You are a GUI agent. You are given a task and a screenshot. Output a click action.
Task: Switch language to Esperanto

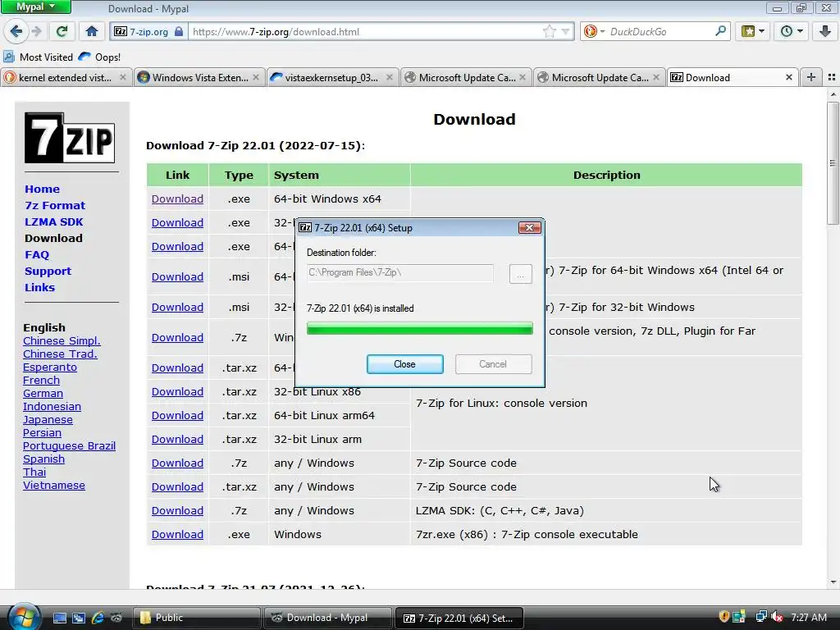(50, 367)
